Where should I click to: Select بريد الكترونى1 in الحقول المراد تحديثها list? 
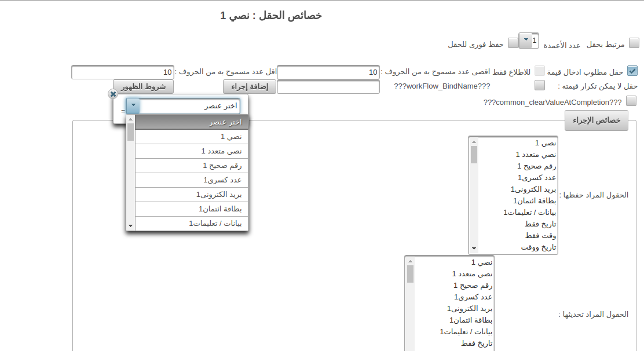454,308
